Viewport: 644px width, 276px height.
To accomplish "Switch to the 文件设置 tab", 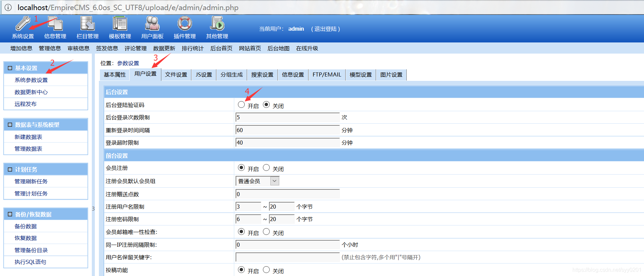I will [x=176, y=75].
